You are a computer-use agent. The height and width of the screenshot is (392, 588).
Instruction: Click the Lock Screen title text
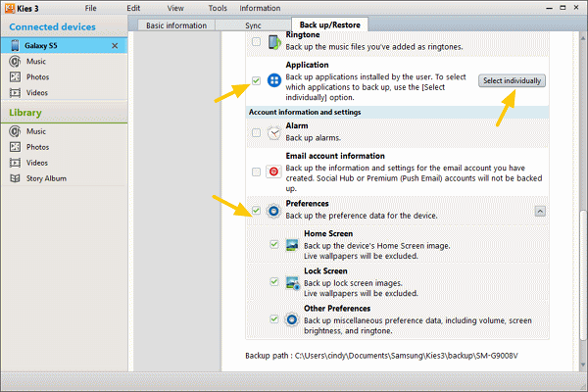(325, 270)
